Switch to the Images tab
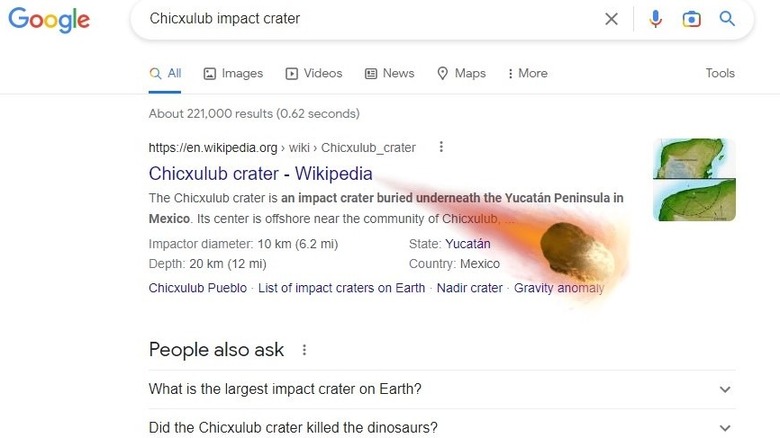 pos(233,73)
